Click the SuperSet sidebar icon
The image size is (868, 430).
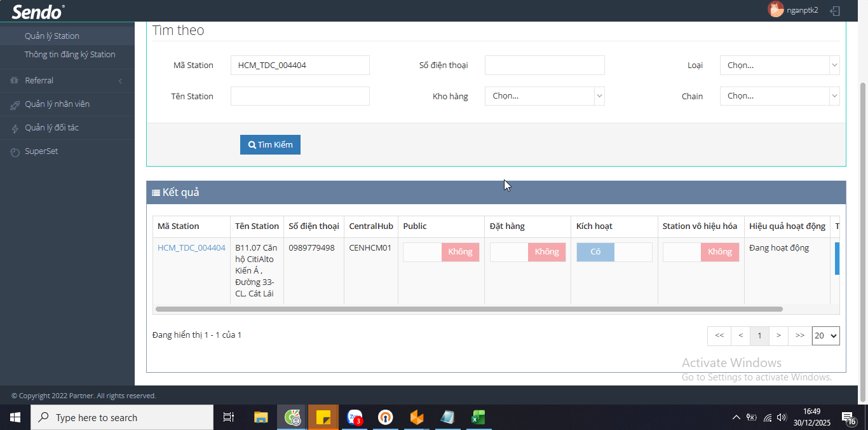pyautogui.click(x=15, y=153)
